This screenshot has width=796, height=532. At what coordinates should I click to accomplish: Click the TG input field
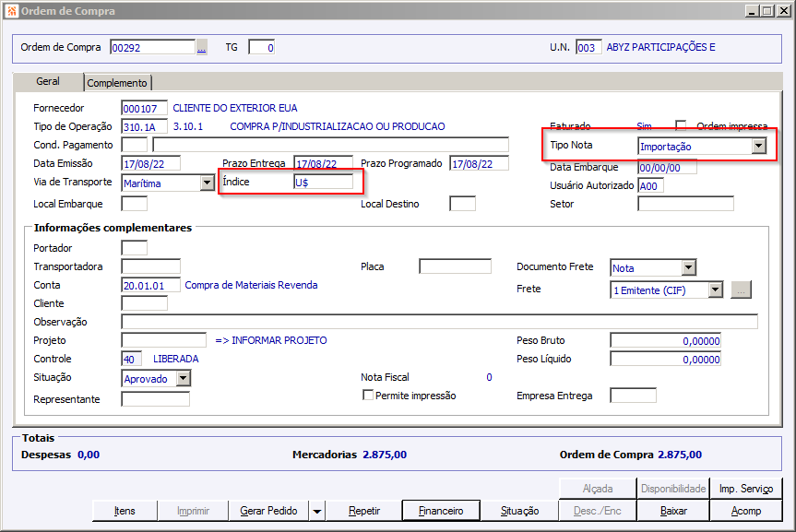261,47
